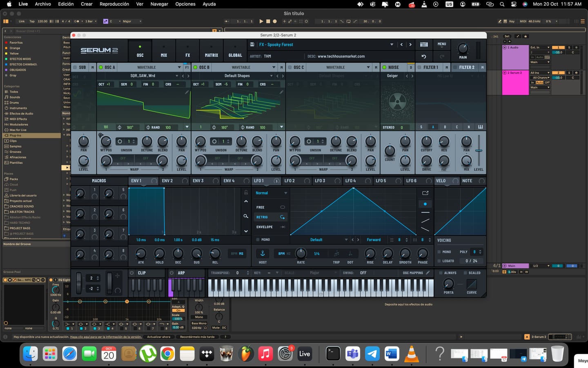
Task: Switch to the MATRIX tab
Action: (211, 51)
